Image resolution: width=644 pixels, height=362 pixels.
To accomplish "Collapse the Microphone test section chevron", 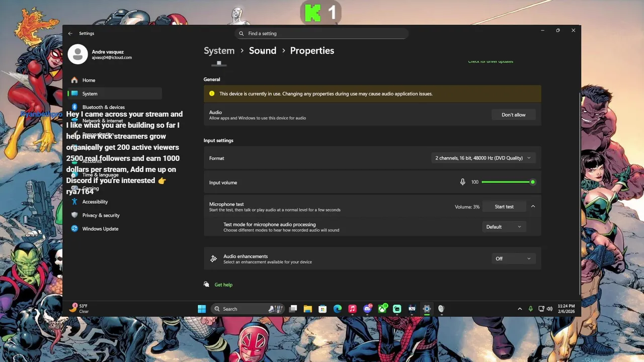I will point(533,207).
